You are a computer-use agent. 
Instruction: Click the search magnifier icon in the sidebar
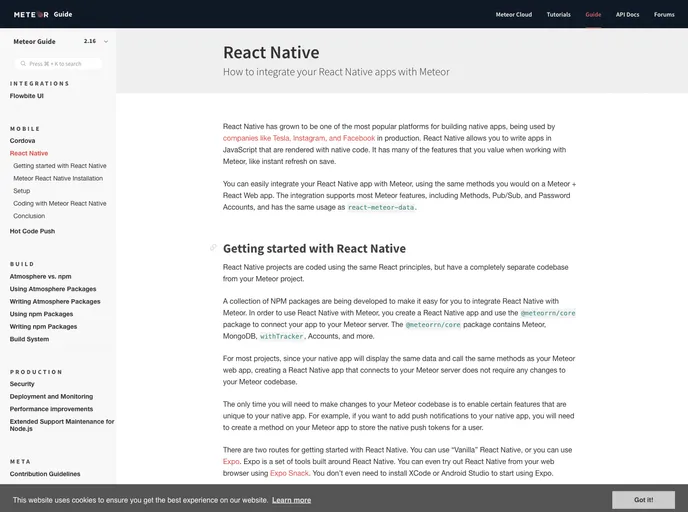point(23,64)
